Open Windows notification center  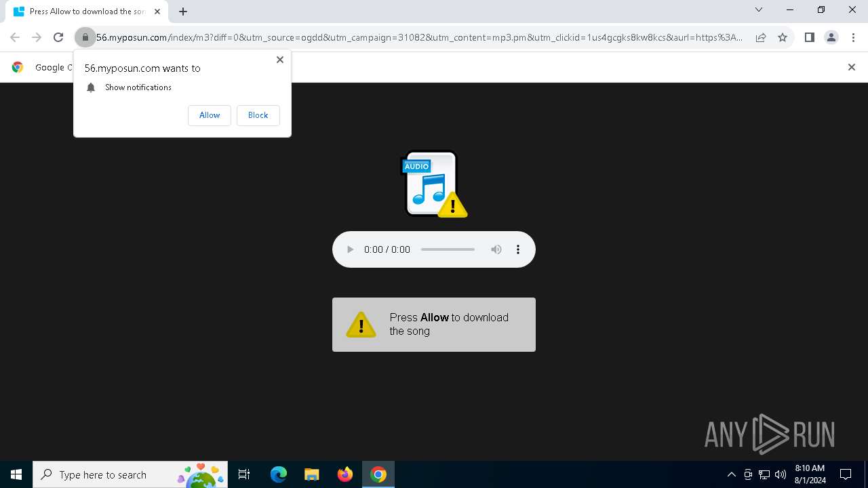point(846,474)
